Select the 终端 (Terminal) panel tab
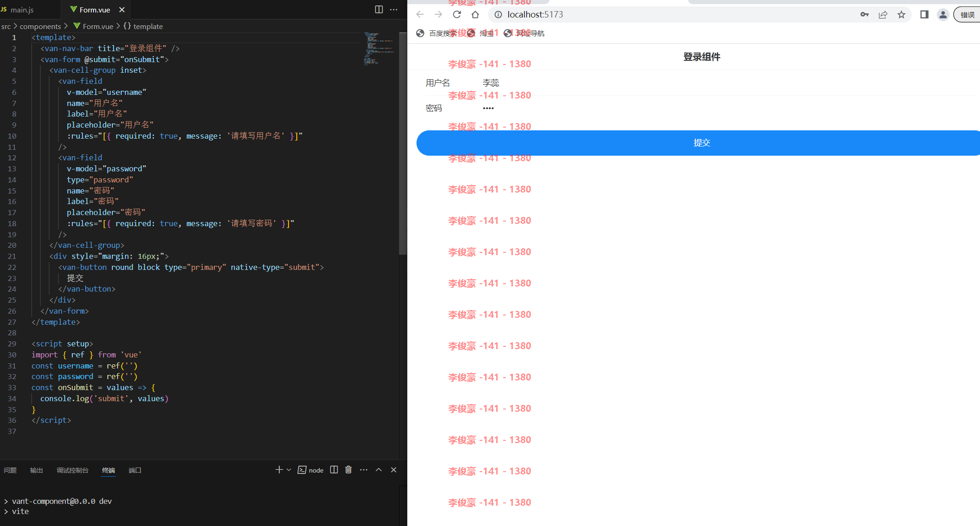 [109, 470]
